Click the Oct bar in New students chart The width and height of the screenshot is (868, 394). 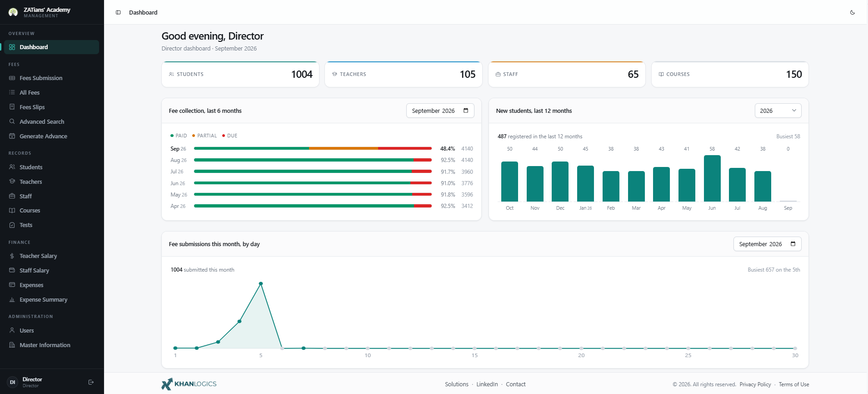click(x=509, y=182)
